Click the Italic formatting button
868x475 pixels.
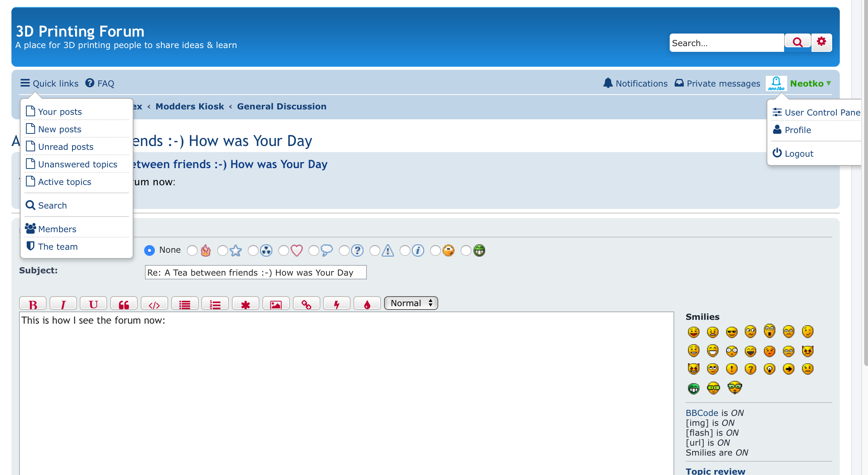(x=63, y=304)
